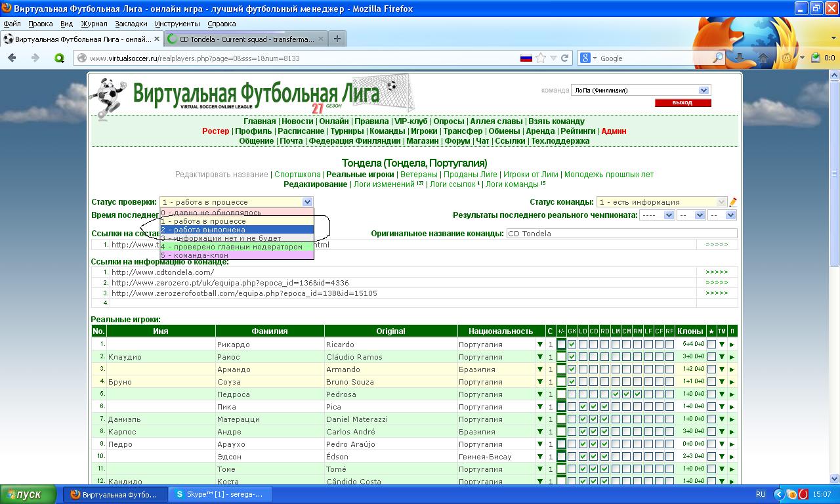Open the bookmark dropdown arrow beside the star

(x=553, y=58)
